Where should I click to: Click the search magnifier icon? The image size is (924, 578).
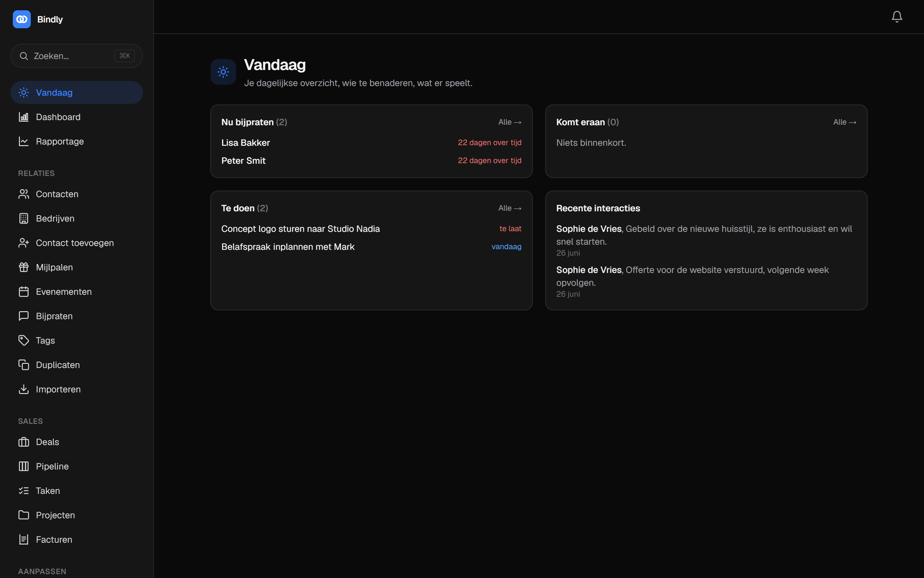24,56
